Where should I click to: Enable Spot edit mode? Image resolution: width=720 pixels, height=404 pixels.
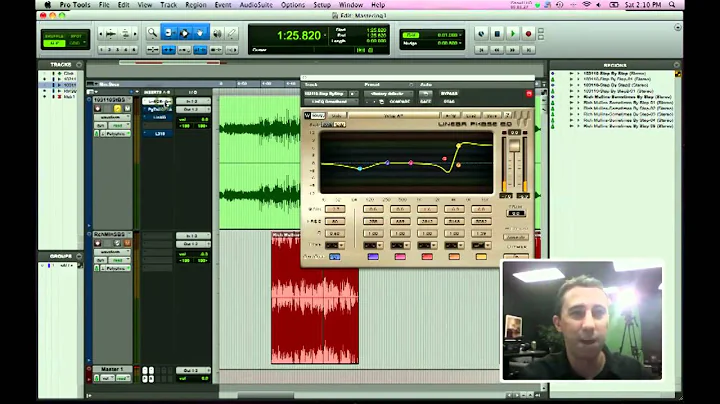(x=76, y=36)
